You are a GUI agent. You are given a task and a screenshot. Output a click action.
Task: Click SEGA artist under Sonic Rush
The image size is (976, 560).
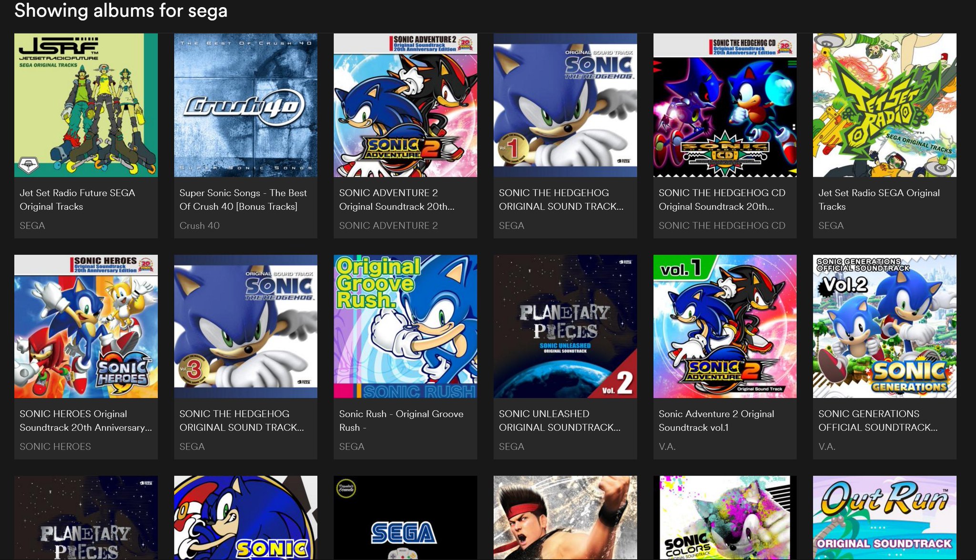[x=351, y=447]
